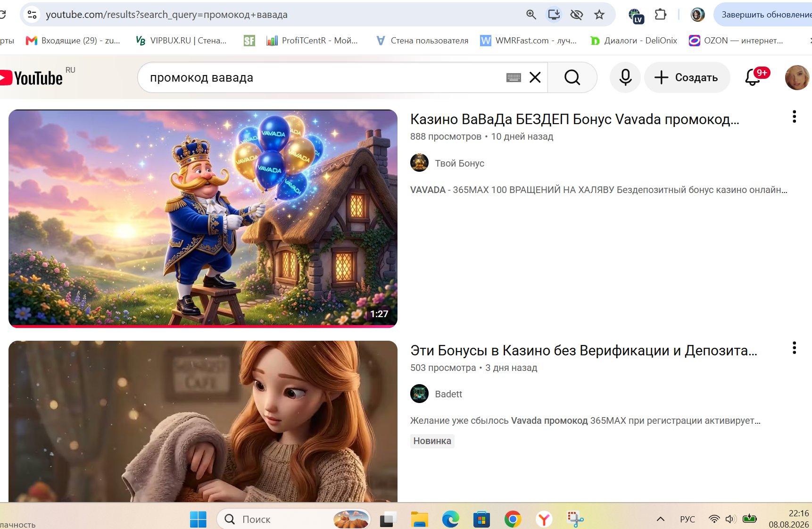Open video title Казино ВаВаДа БЕЗДЕП Бонус
This screenshot has width=812, height=529.
(575, 119)
